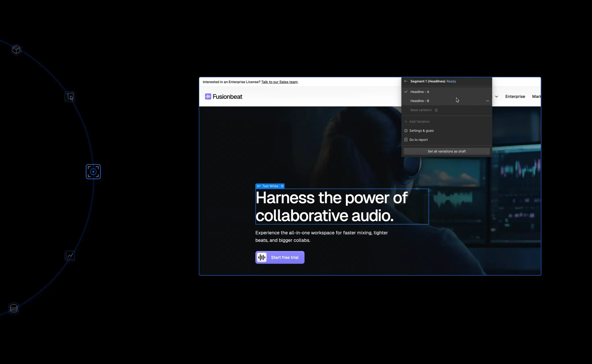Click the Start free trial button
Screen dimensions: 592x364
pyautogui.click(x=280, y=257)
